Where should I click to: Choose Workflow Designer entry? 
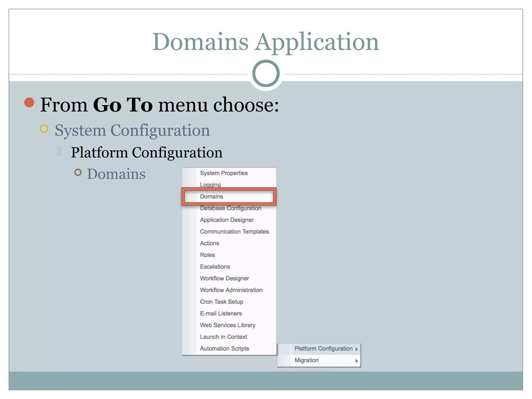[224, 278]
